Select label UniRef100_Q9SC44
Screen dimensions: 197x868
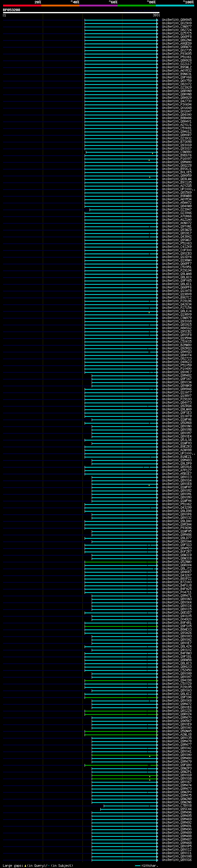coord(177,809)
